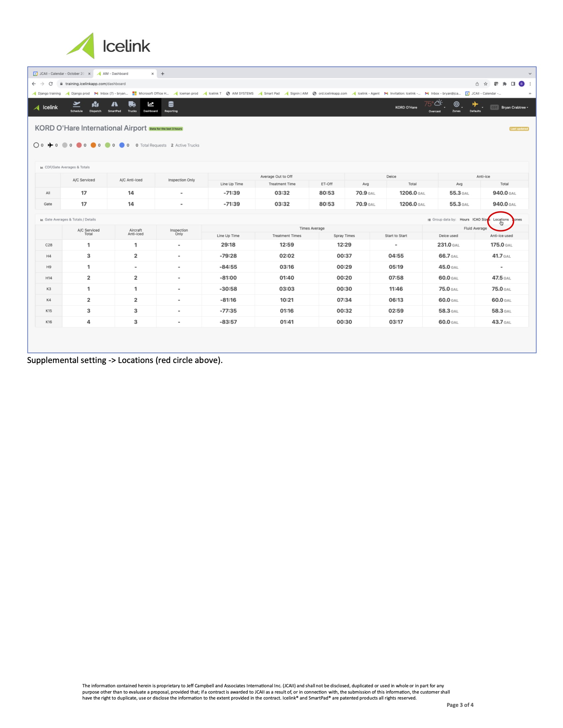Select the Dashboard chart icon
Viewport: 563px width, 728px height.
[x=150, y=107]
